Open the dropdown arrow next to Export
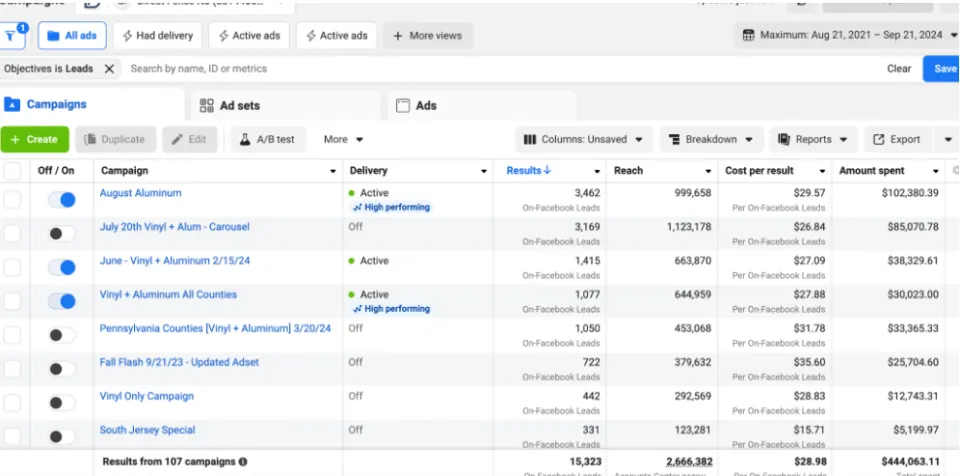This screenshot has height=476, width=960. tap(948, 140)
